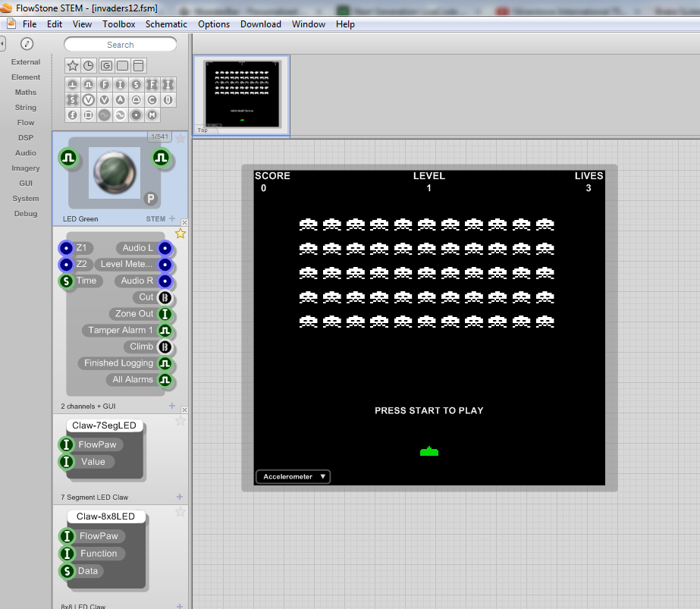Toggle the dark sine wave filter
700x609 pixels.
[105, 115]
